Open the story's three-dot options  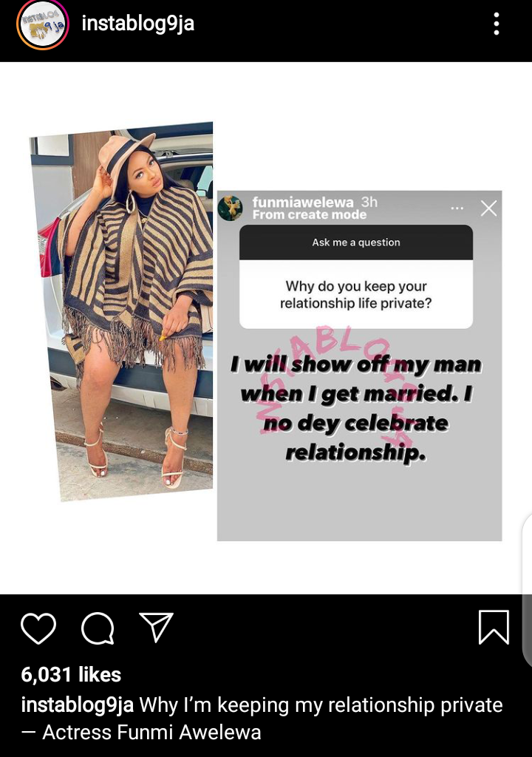point(457,208)
